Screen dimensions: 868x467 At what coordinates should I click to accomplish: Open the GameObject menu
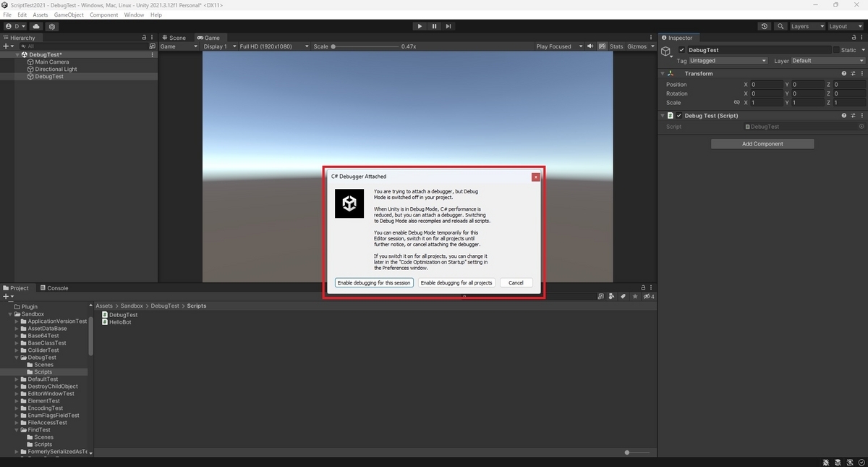tap(69, 14)
